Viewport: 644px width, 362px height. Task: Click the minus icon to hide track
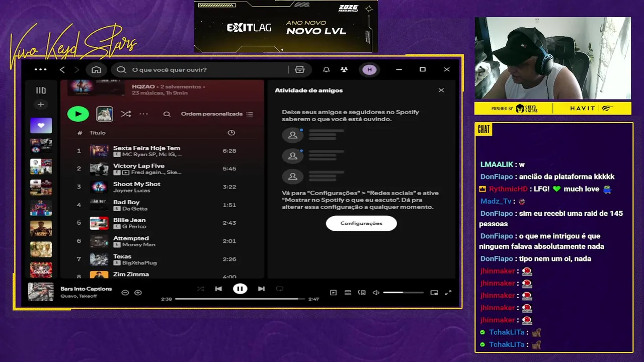[125, 293]
